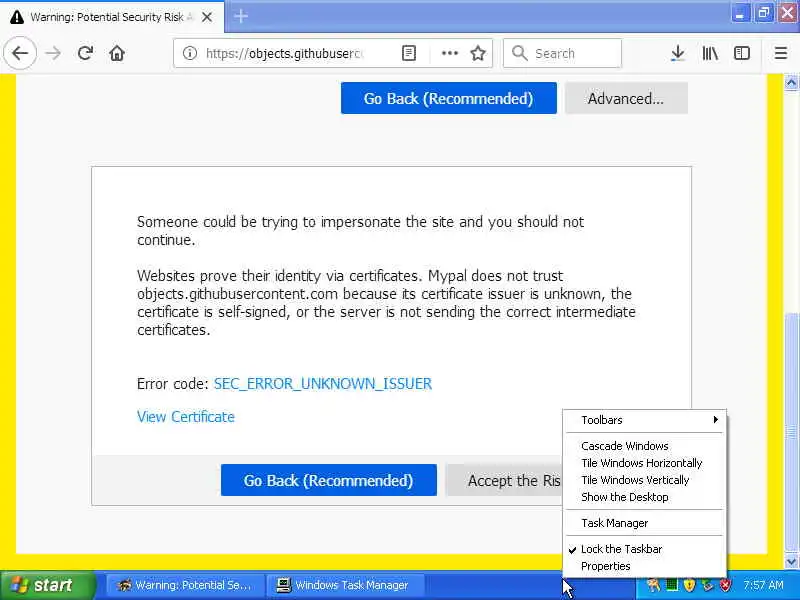Click SEC_ERROR_UNKNOWN_ISSUER error code link
The width and height of the screenshot is (800, 600).
323,384
